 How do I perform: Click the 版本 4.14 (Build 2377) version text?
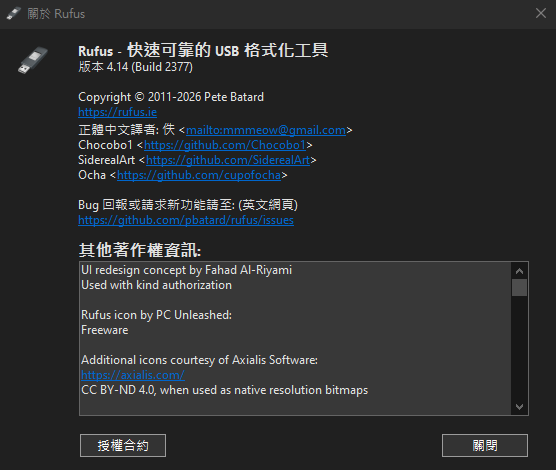135,67
